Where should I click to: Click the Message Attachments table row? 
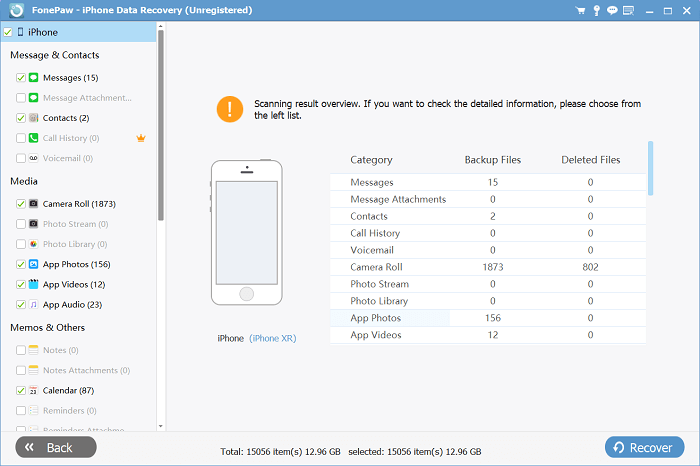point(488,199)
